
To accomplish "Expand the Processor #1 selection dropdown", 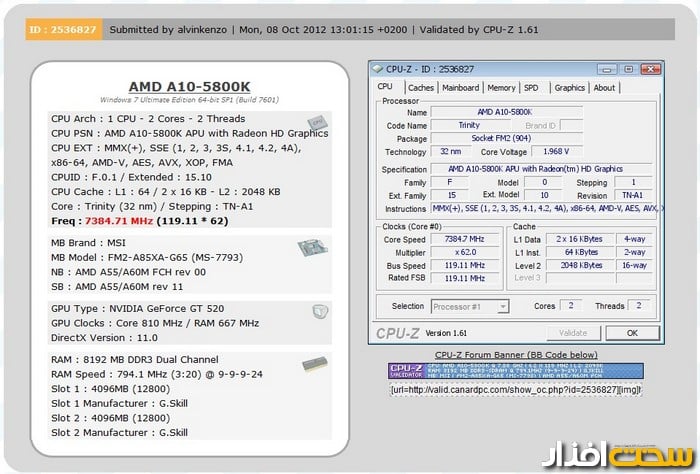I will pos(503,307).
